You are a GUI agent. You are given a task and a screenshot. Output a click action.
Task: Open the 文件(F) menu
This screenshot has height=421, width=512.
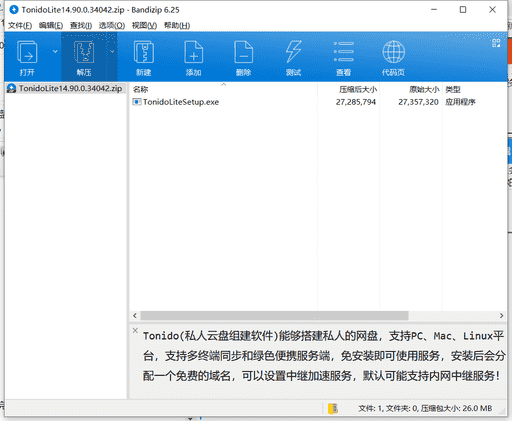[20, 25]
